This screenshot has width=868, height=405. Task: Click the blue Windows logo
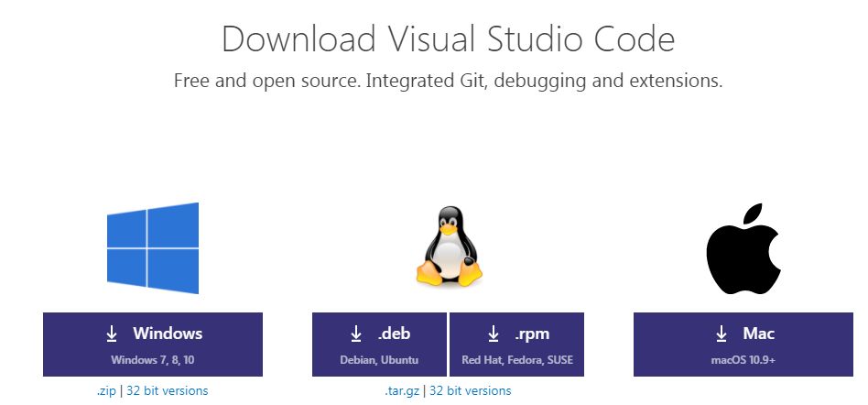tap(153, 247)
